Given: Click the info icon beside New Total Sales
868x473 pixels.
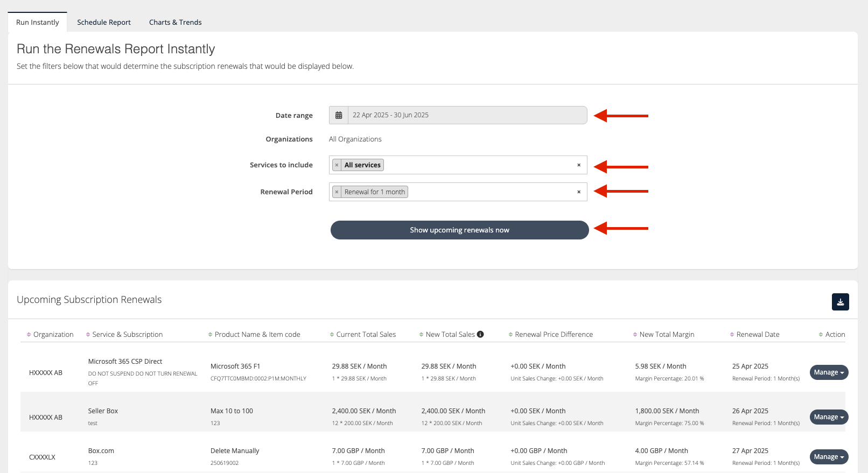Looking at the screenshot, I should pyautogui.click(x=480, y=334).
